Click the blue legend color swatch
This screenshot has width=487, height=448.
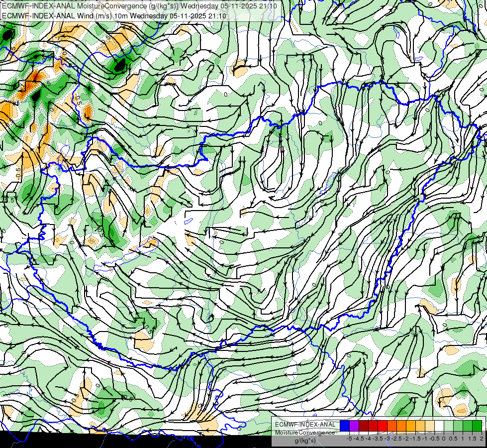tap(345, 426)
